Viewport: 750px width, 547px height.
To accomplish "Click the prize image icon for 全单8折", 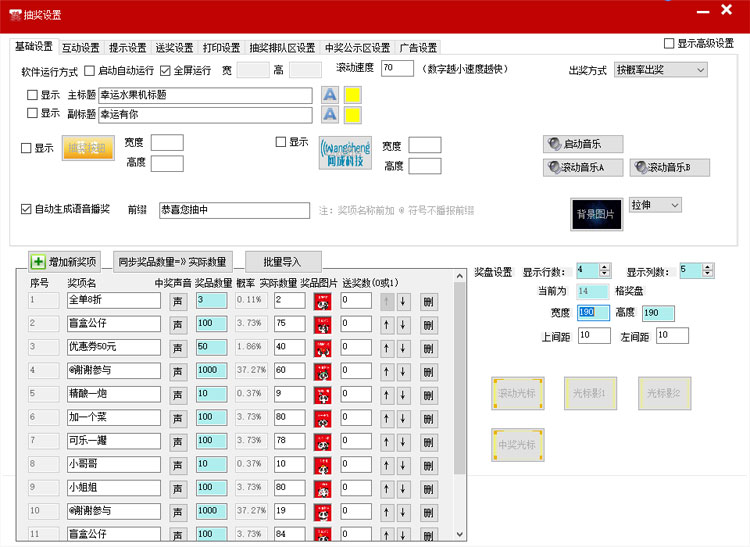I will pyautogui.click(x=323, y=300).
